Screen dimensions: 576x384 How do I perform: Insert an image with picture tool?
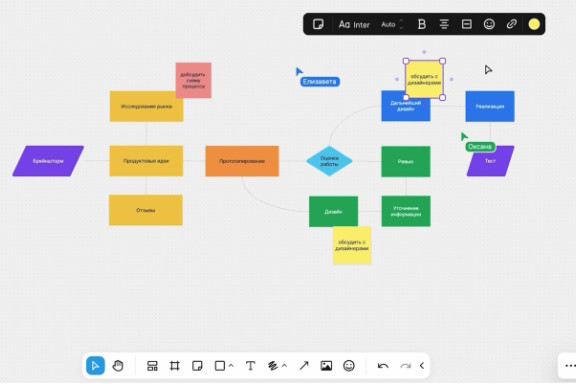coord(326,366)
